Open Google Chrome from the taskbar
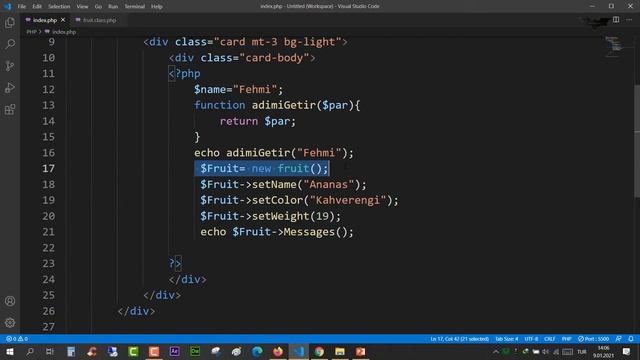The width and height of the screenshot is (640, 360). (319, 351)
